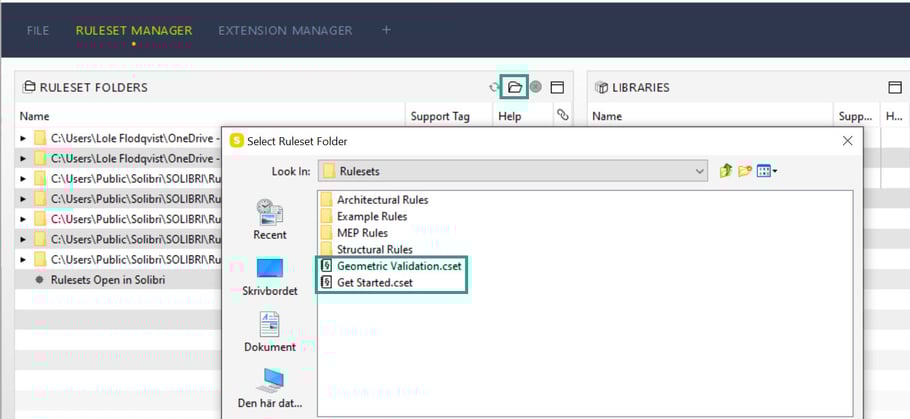Screen dimensions: 910x419
Task: Click the open ruleset folder icon
Action: pos(514,87)
